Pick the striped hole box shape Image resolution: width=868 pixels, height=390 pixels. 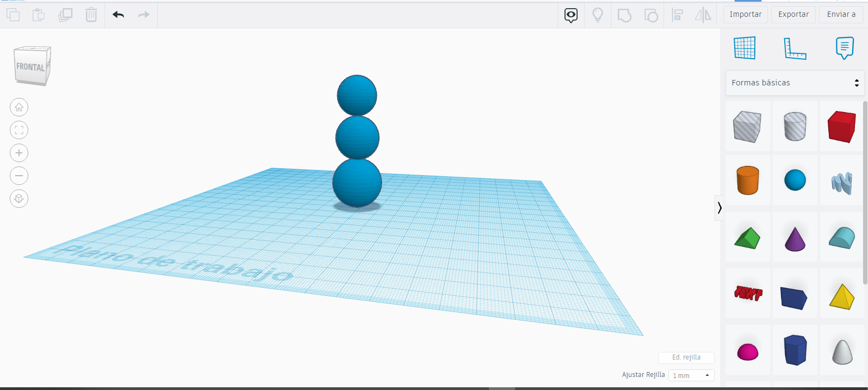coord(747,126)
